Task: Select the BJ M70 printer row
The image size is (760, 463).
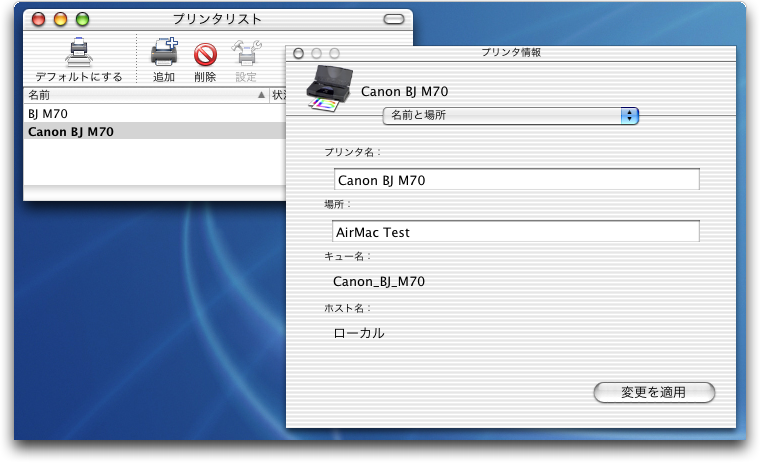Action: (150, 114)
